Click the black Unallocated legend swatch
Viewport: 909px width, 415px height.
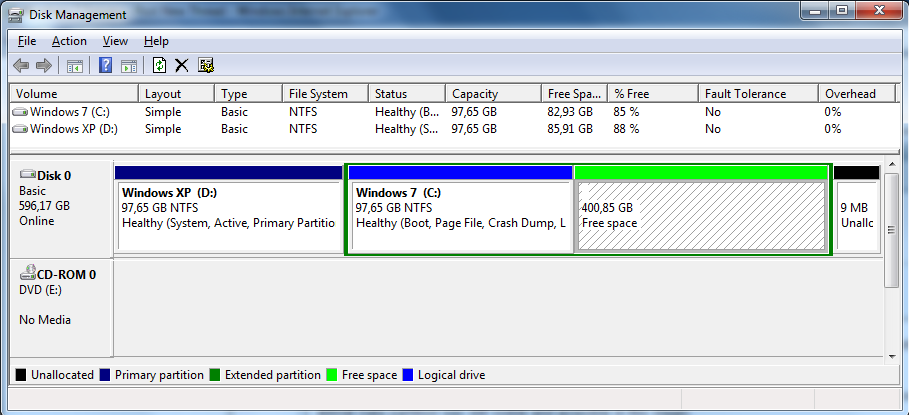21,375
